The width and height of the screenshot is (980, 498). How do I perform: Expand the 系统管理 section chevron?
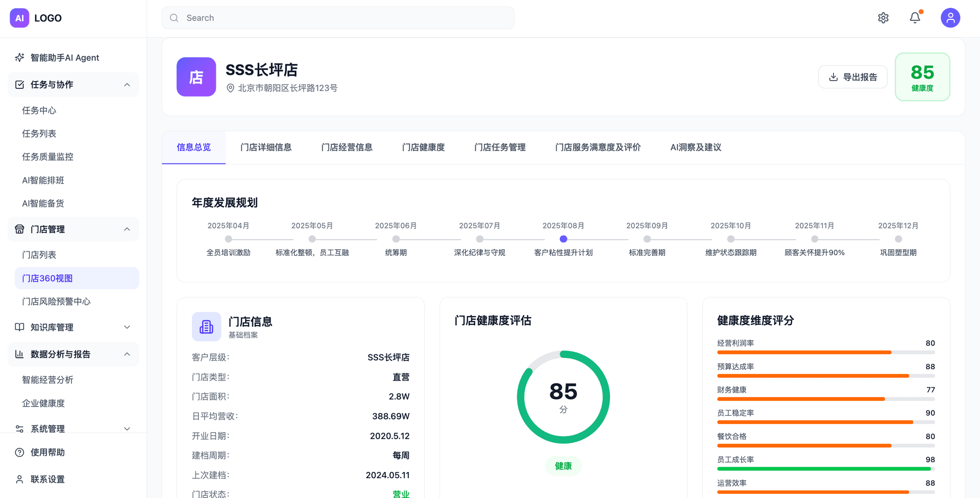(127, 429)
